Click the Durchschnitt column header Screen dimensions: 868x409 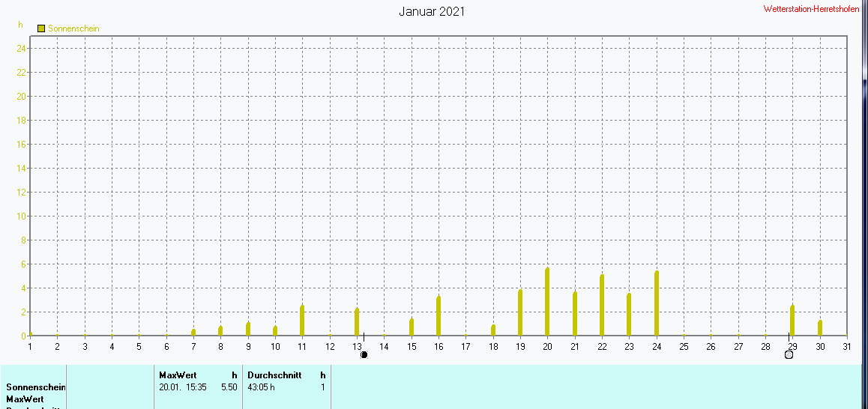[x=274, y=375]
